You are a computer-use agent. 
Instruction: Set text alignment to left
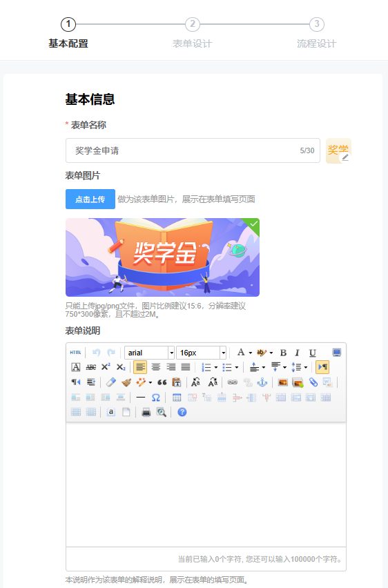tap(140, 367)
